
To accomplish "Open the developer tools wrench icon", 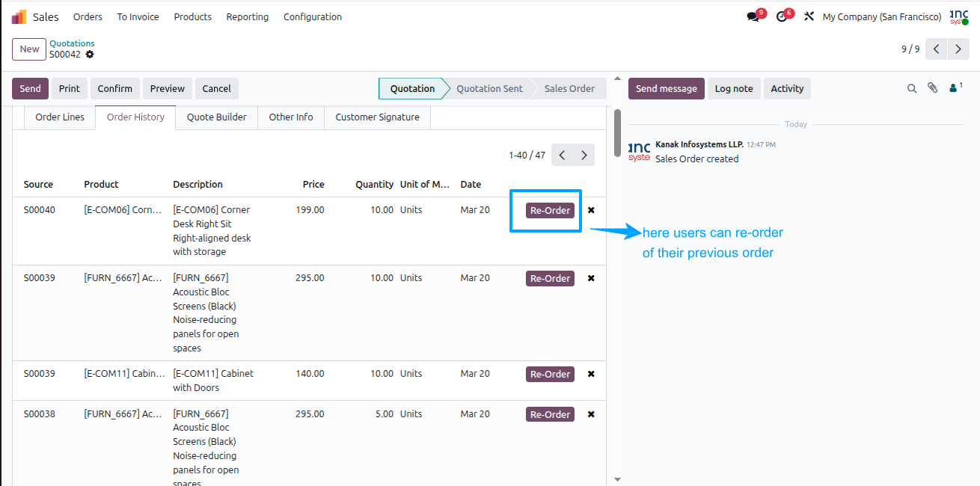I will tap(809, 16).
